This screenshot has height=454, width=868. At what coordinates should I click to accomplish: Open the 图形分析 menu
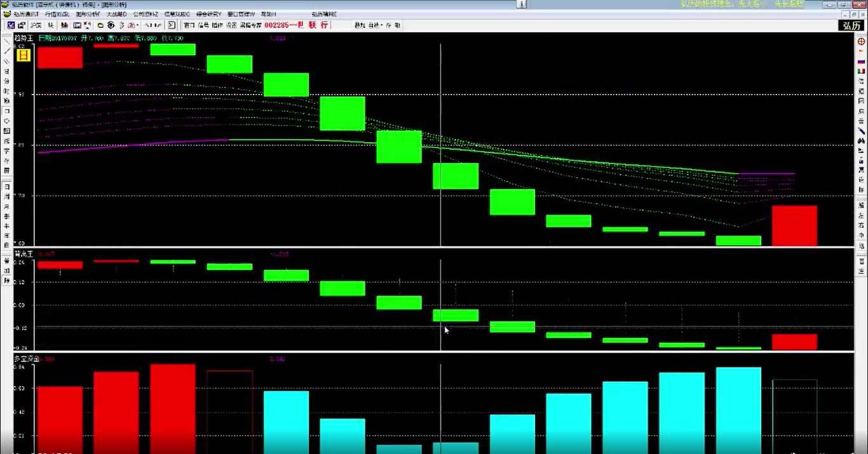click(88, 14)
